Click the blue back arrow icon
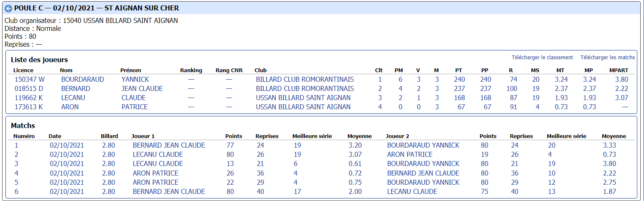 [8, 8]
